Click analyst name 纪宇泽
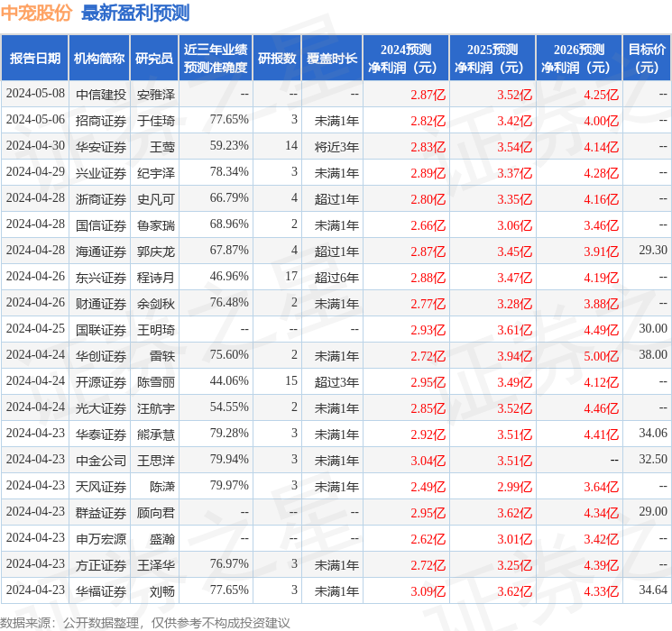The width and height of the screenshot is (672, 631). (x=156, y=173)
